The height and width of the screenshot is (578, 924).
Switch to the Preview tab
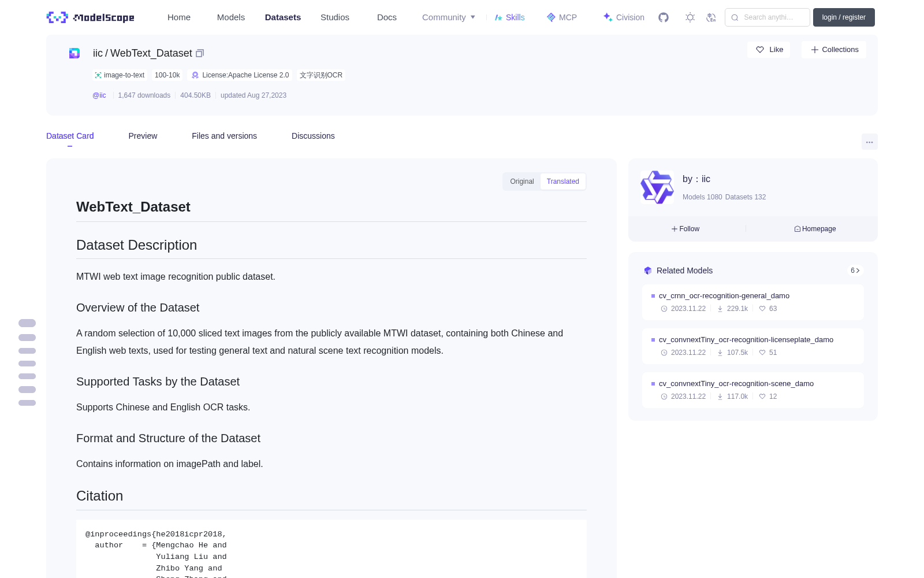pos(143,136)
